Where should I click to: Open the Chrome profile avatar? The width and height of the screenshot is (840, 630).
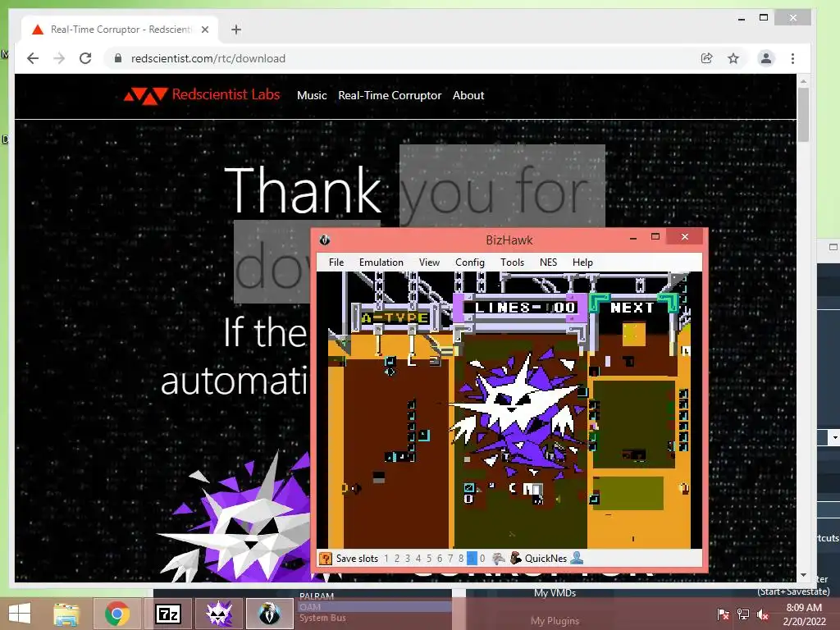click(766, 58)
